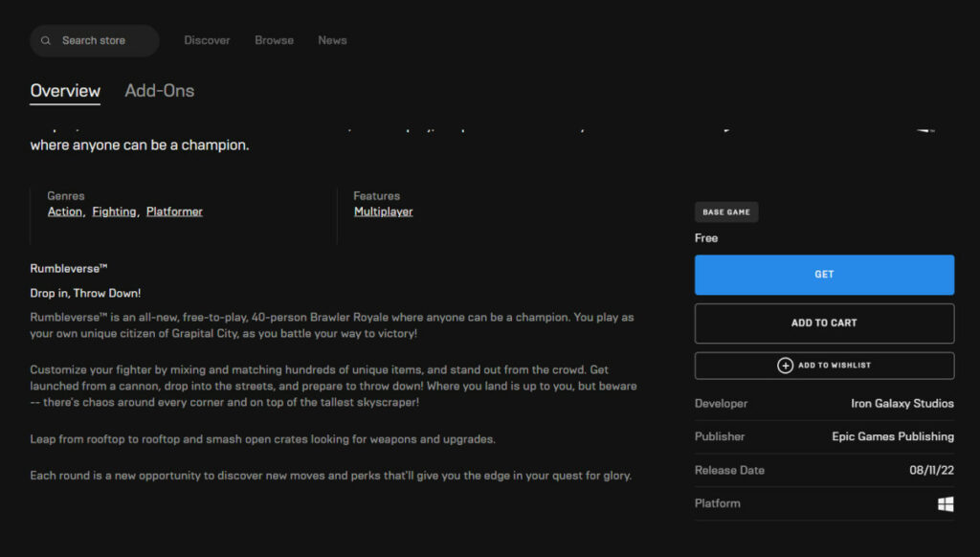Open the Fighting genre link
The width and height of the screenshot is (980, 557).
[114, 211]
